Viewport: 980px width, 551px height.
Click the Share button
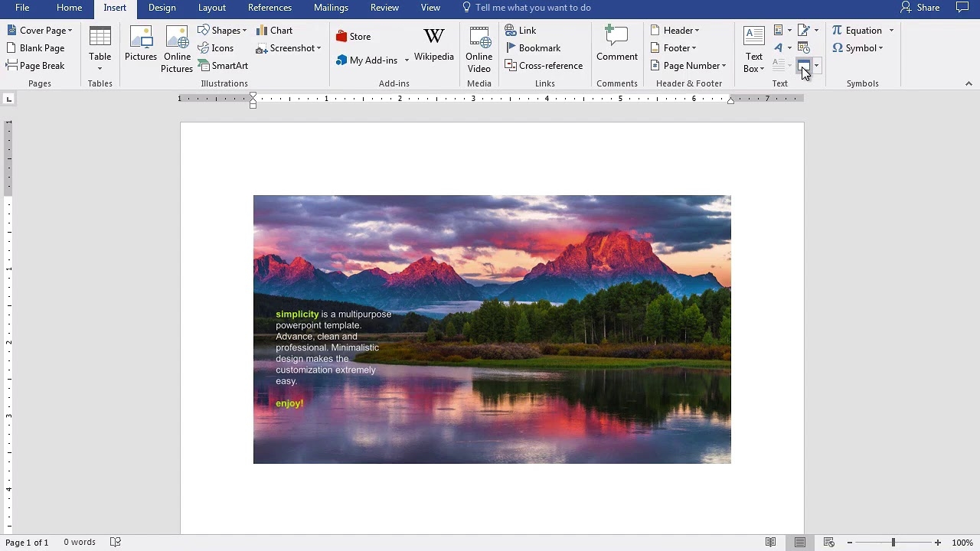tap(920, 8)
